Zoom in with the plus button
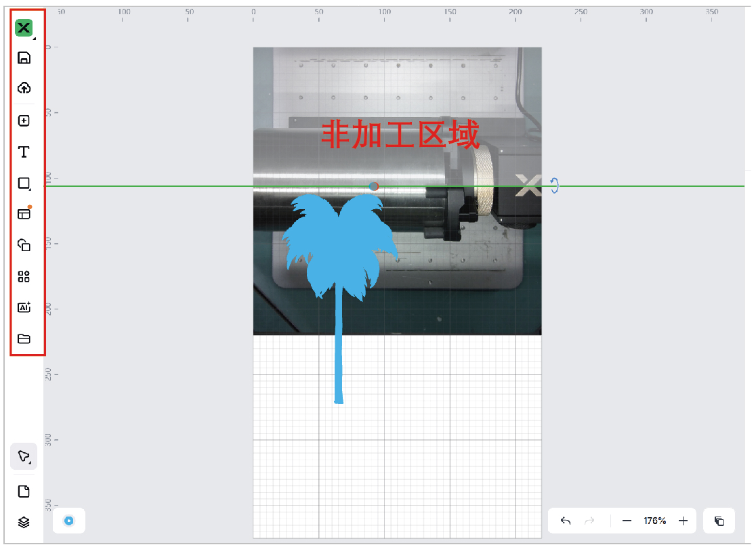Viewport: 756px width, 547px height. click(x=683, y=521)
